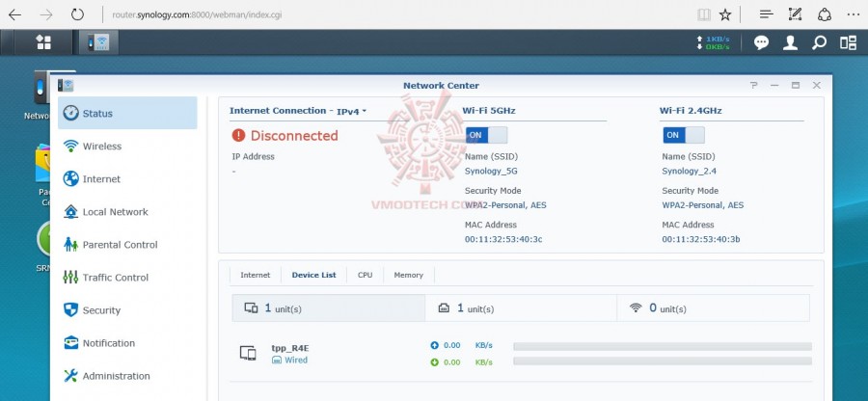Select all devices 1 unit(s) filter

point(328,308)
